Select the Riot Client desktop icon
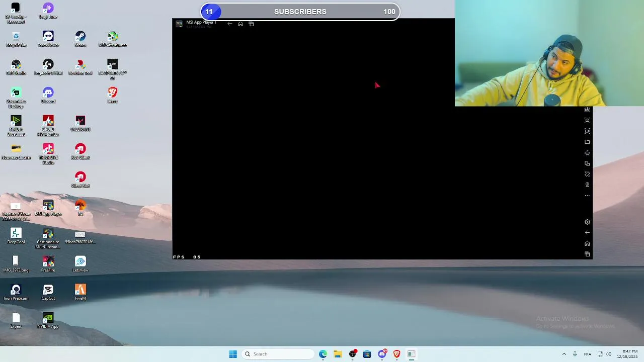The image size is (644, 362). click(80, 152)
